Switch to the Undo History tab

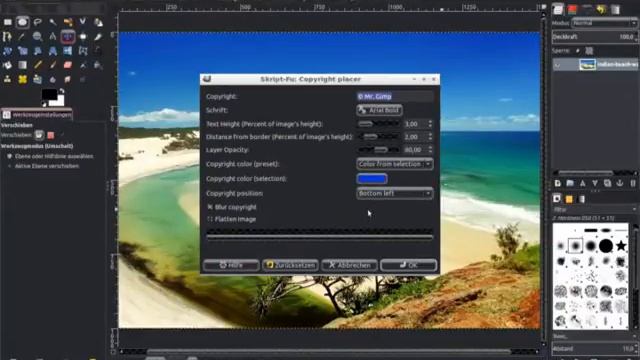coord(601,9)
